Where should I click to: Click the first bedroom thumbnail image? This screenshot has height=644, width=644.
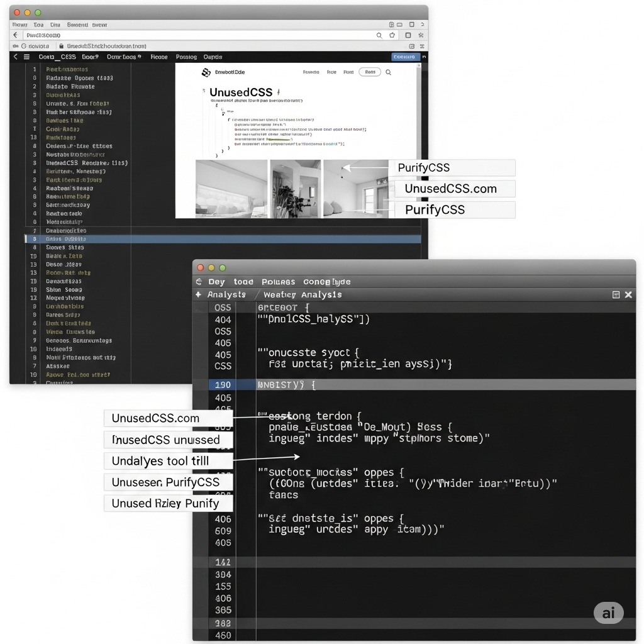pyautogui.click(x=231, y=189)
